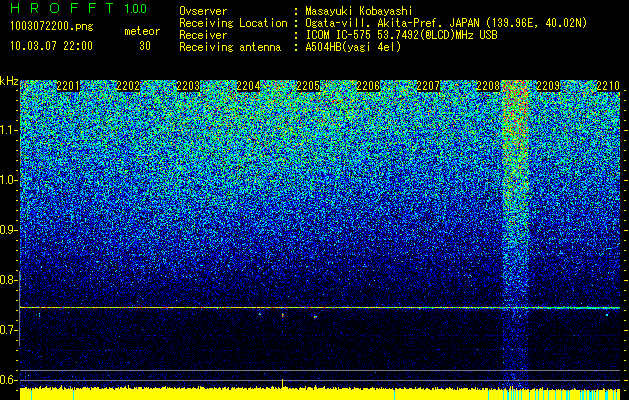Click the 0.9 frequency axis label

pyautogui.click(x=9, y=230)
